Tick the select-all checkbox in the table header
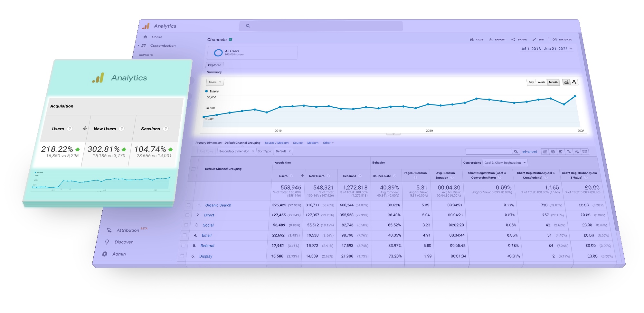The width and height of the screenshot is (644, 313). pos(194,169)
